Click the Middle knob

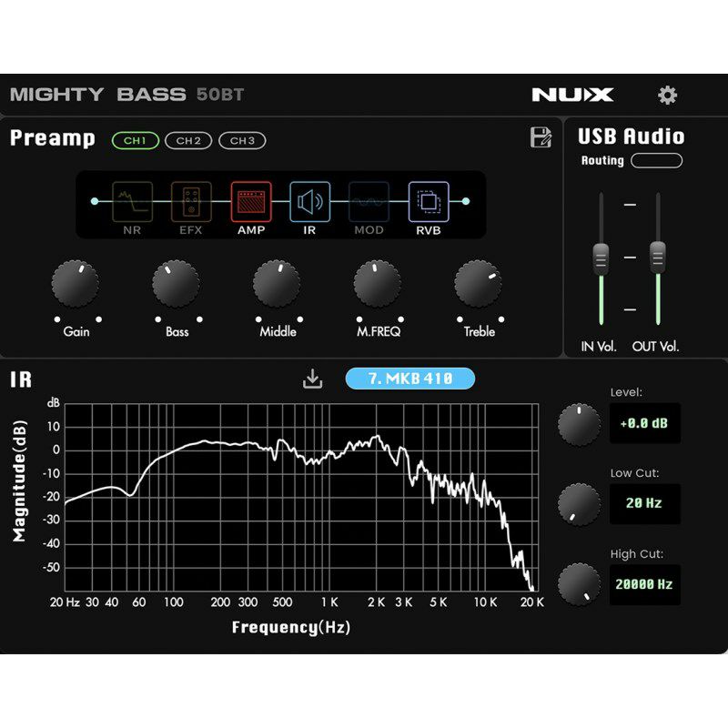[277, 284]
